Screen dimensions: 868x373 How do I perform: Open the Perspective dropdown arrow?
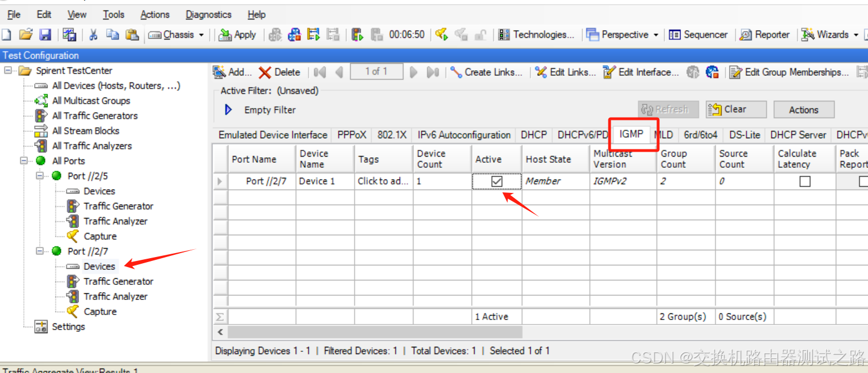pyautogui.click(x=656, y=35)
